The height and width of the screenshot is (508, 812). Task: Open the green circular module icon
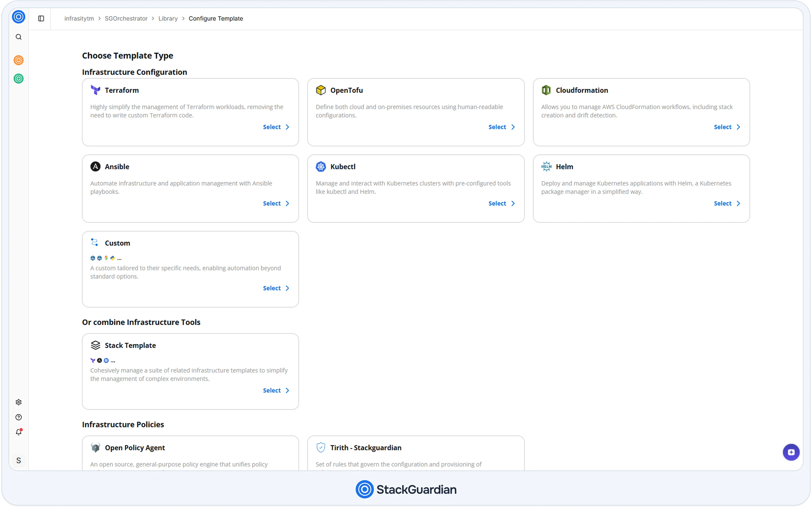(x=18, y=79)
